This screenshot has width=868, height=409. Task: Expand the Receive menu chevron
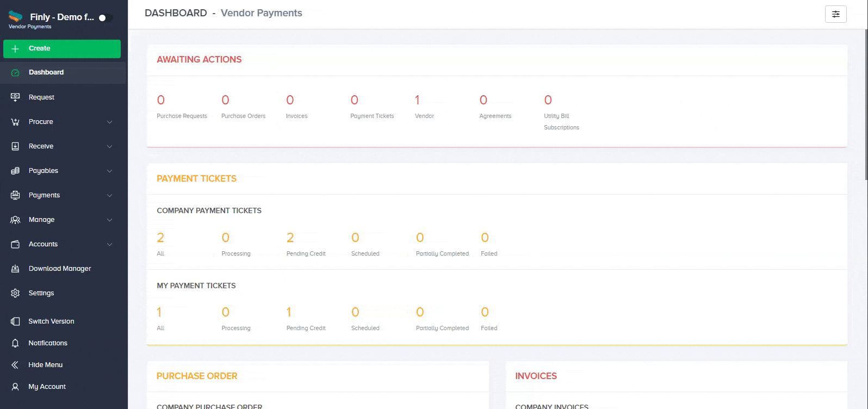[109, 146]
